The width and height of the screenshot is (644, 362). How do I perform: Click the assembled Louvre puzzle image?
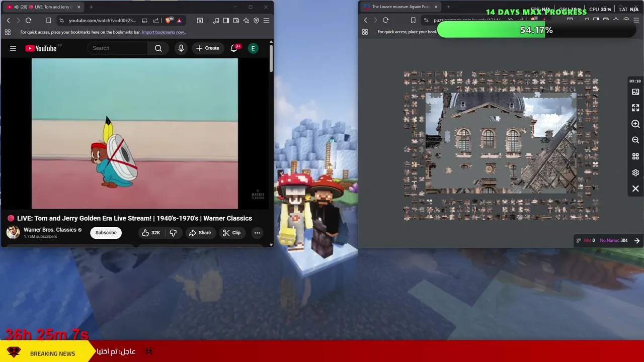tap(501, 143)
